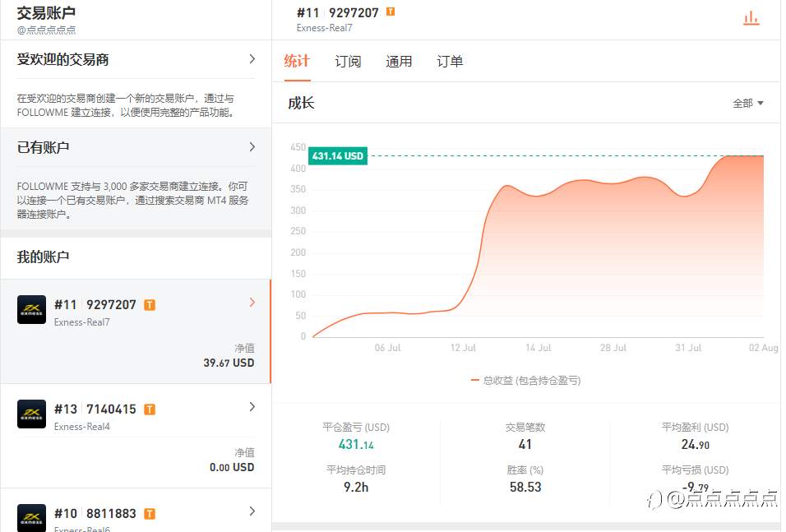
Task: Click the T badge next to account 8811883
Action: [x=150, y=513]
